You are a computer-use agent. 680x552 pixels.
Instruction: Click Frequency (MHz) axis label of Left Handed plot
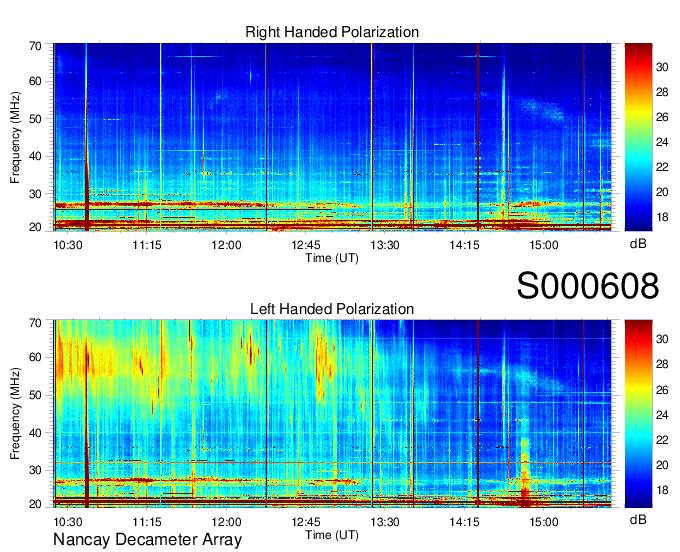(15, 414)
